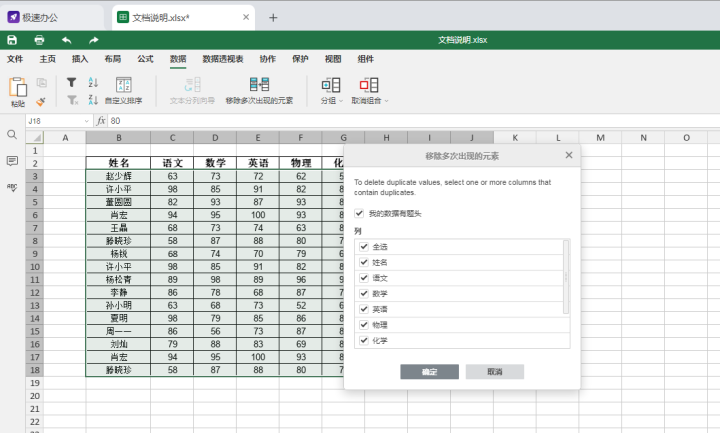The image size is (720, 433).
Task: Close the remove duplicates dialog
Action: [x=569, y=155]
